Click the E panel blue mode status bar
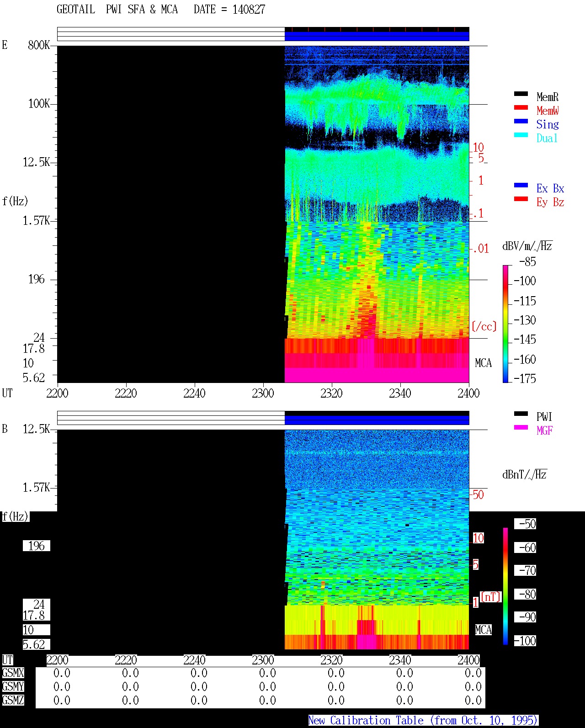The width and height of the screenshot is (585, 728). click(x=377, y=36)
